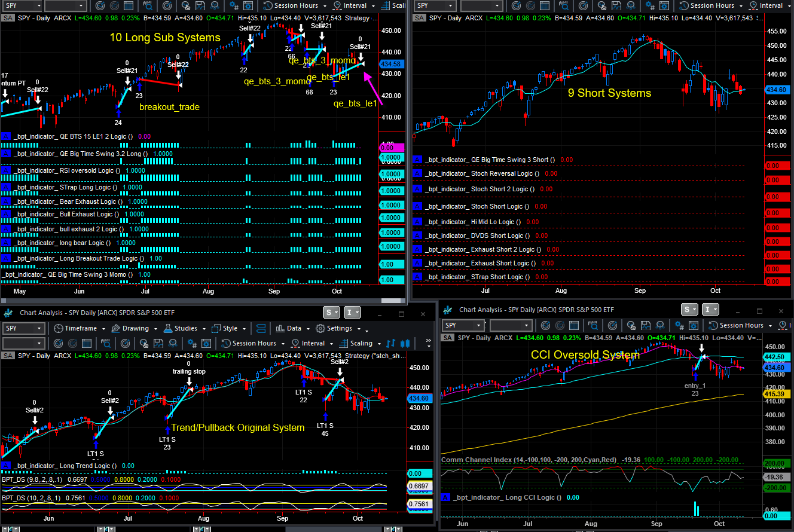794x532 pixels.
Task: Click the S button in CCI Oversold window title bar
Action: [690, 309]
